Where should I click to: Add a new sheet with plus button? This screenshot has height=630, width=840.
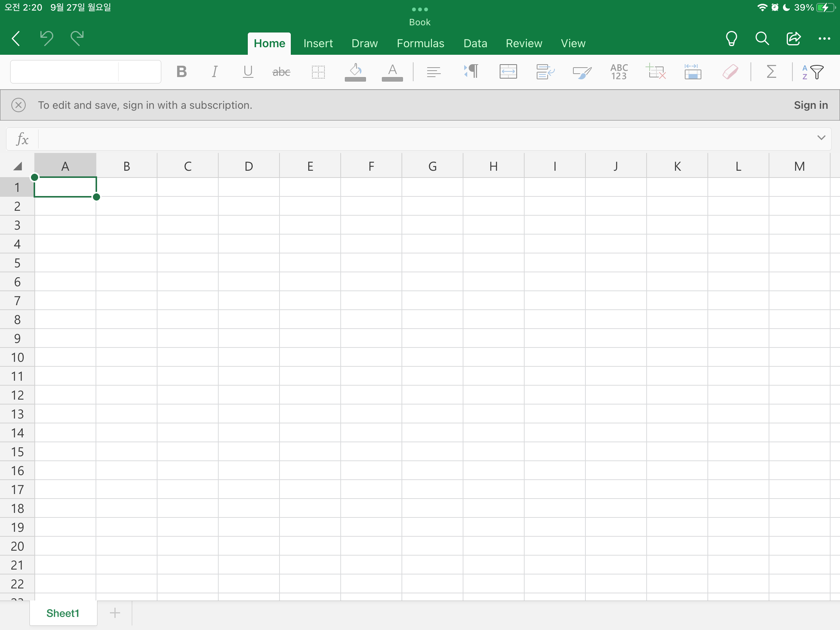[115, 613]
